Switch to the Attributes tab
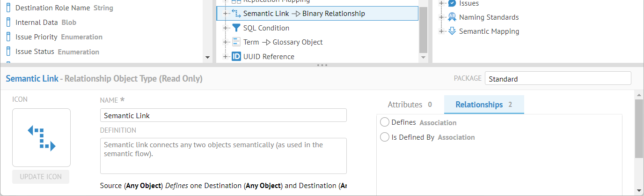Viewport: 644px width, 196px height. point(410,105)
